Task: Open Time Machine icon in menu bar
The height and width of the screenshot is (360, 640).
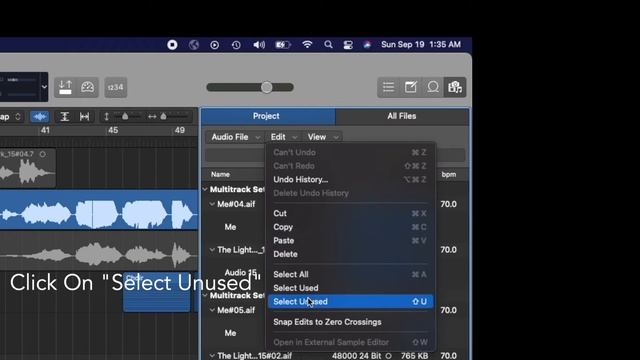Action: coord(236,45)
